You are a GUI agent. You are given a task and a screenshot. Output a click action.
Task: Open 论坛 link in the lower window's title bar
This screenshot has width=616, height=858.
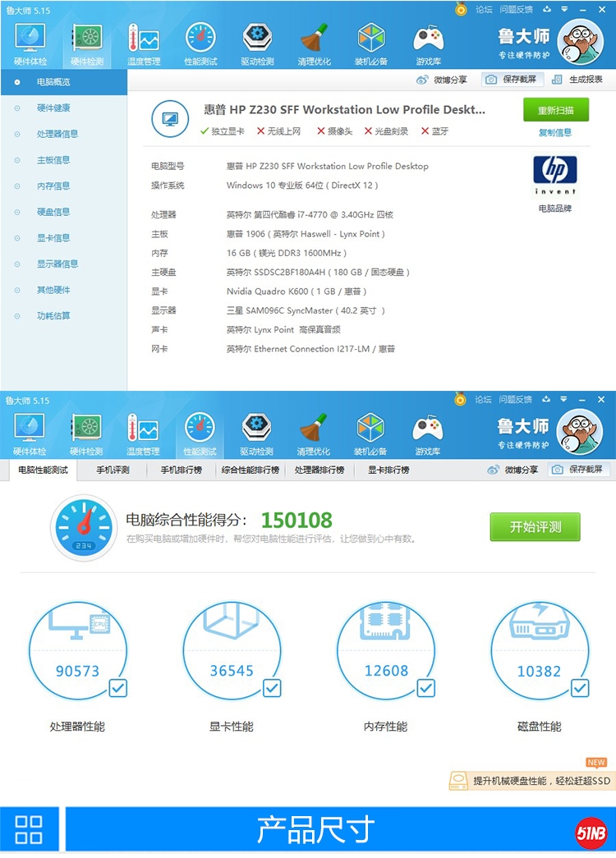tap(484, 400)
